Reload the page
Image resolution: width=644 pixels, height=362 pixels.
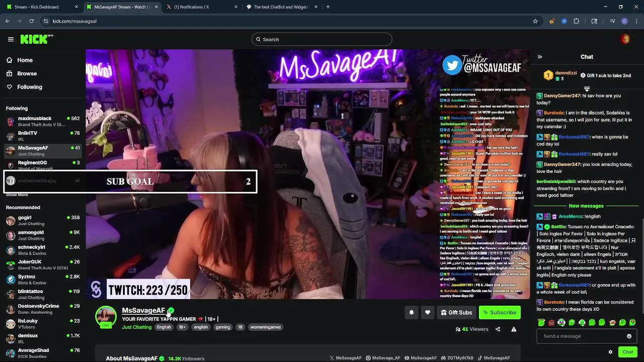pyautogui.click(x=31, y=21)
